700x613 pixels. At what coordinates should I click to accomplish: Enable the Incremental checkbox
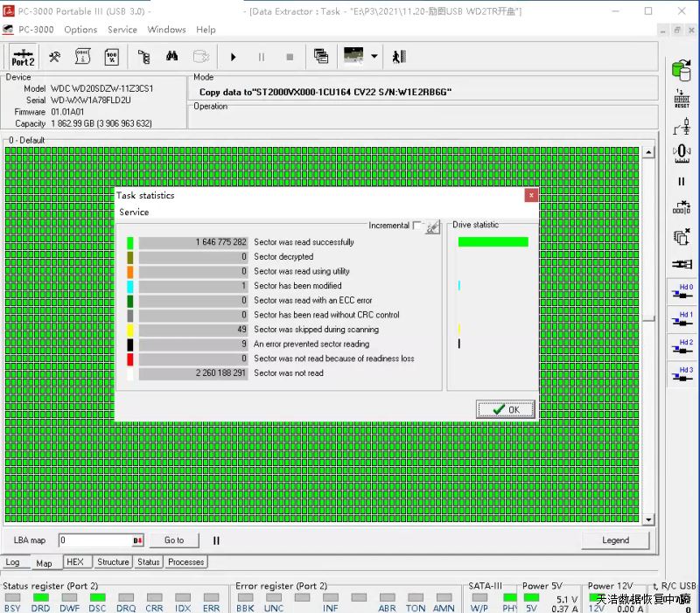416,226
